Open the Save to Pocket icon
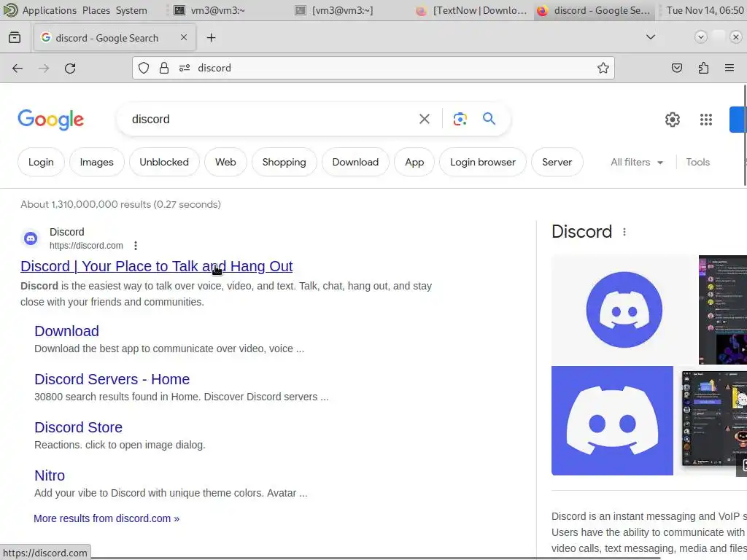Image resolution: width=747 pixels, height=560 pixels. 676,68
